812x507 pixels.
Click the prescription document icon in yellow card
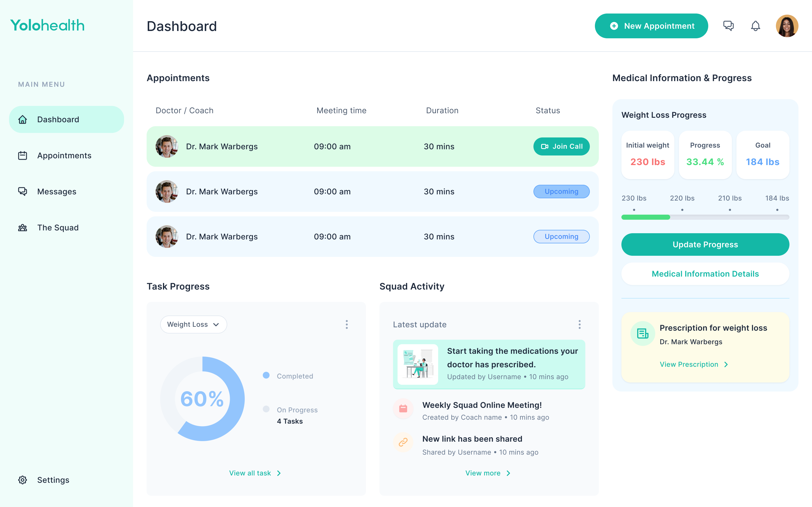[x=643, y=334]
